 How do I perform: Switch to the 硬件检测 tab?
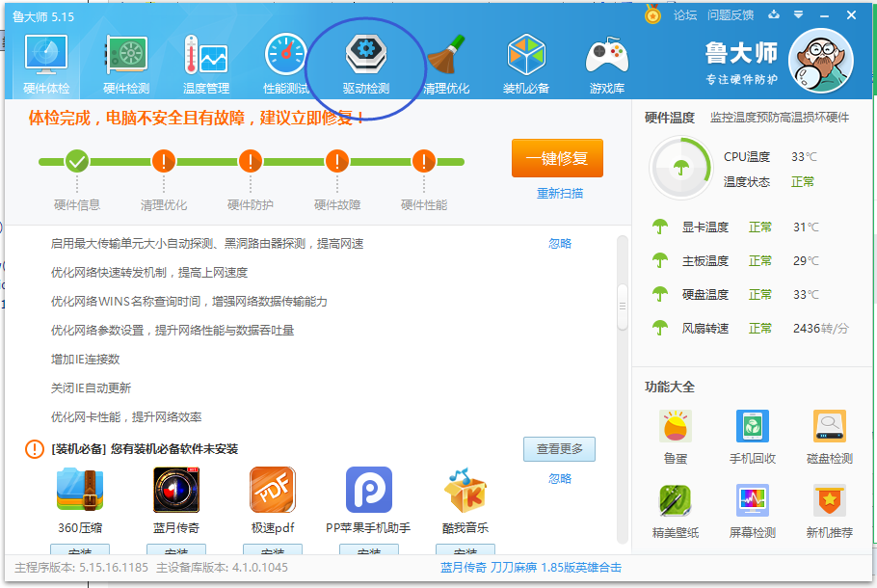click(126, 65)
